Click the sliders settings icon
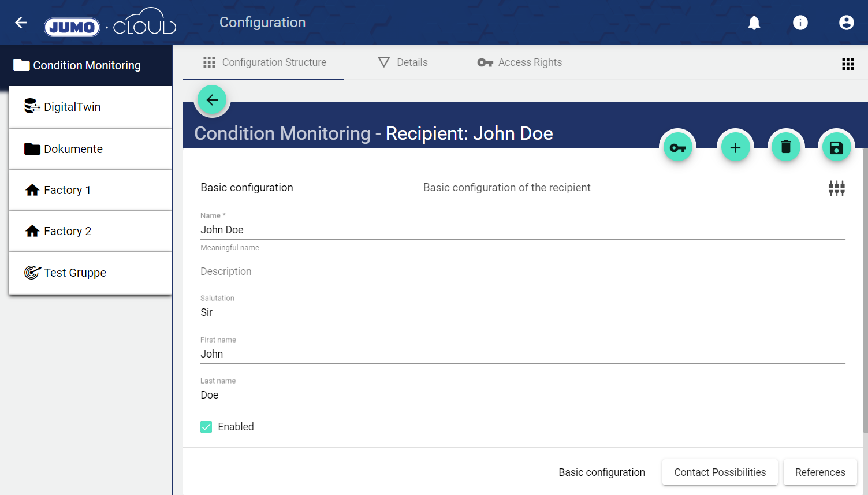The height and width of the screenshot is (495, 868). click(836, 188)
